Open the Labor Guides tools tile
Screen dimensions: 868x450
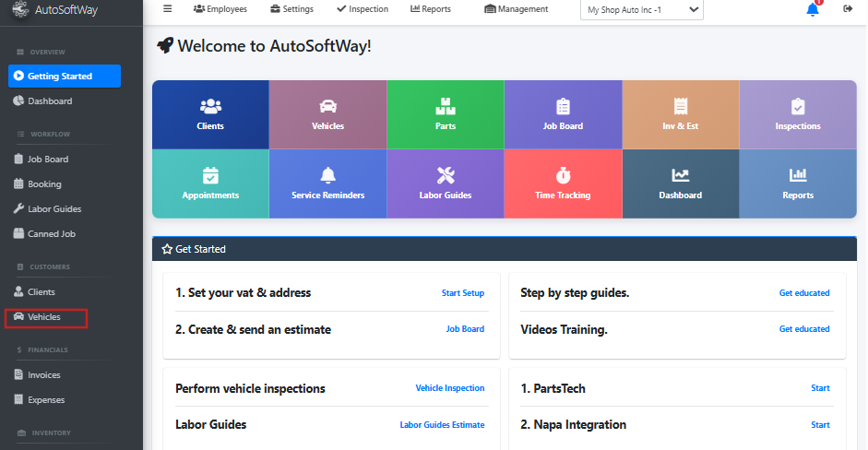[x=446, y=184]
